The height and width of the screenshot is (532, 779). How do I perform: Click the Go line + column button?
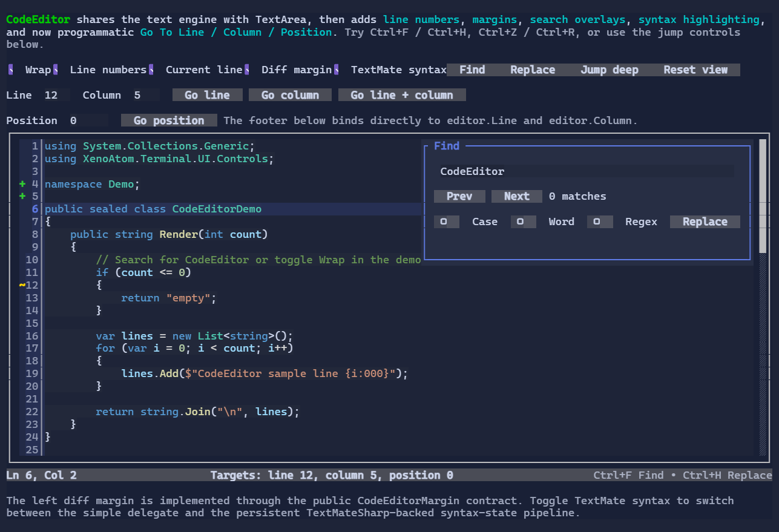point(402,95)
